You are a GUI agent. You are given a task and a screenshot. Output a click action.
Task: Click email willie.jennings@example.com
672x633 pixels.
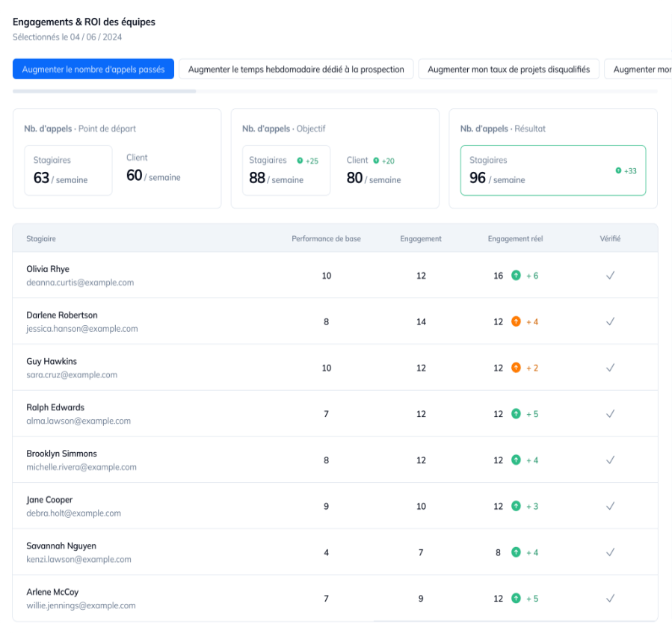[x=81, y=605]
